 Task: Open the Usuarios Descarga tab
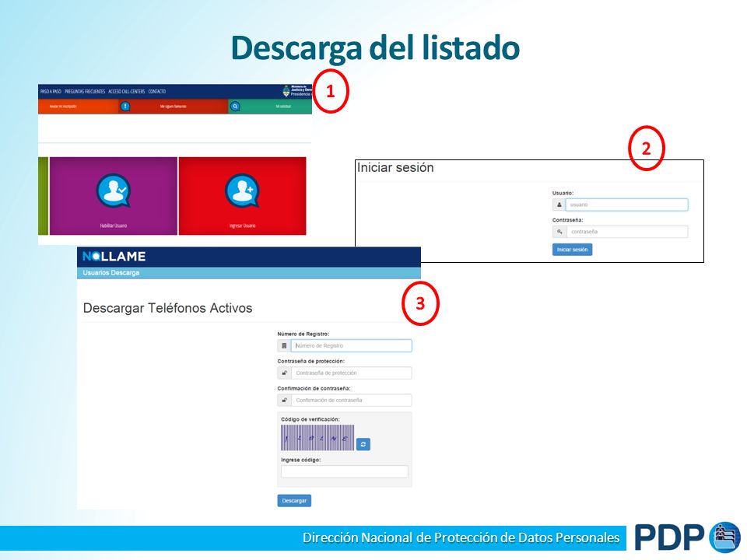(x=111, y=273)
